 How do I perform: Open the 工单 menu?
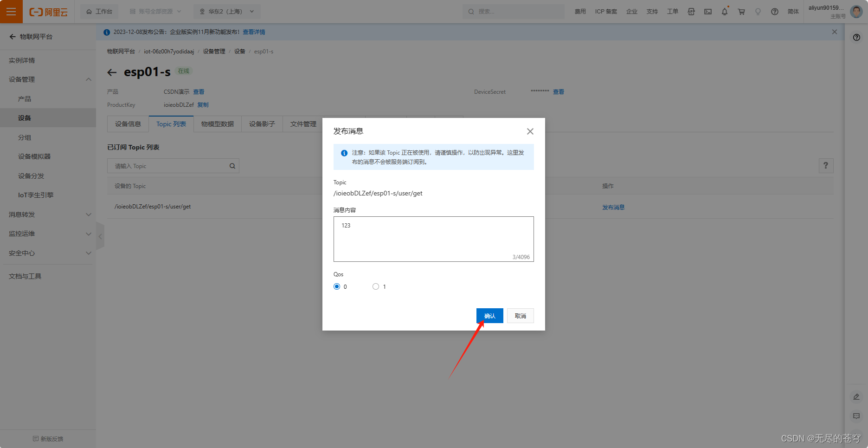(673, 12)
